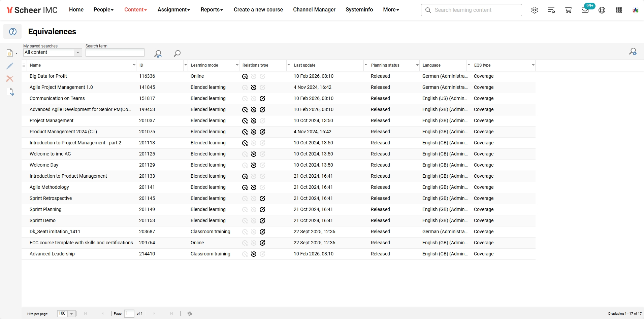The height and width of the screenshot is (319, 644).
Task: Open the Language column dropdown arrow
Action: (469, 65)
